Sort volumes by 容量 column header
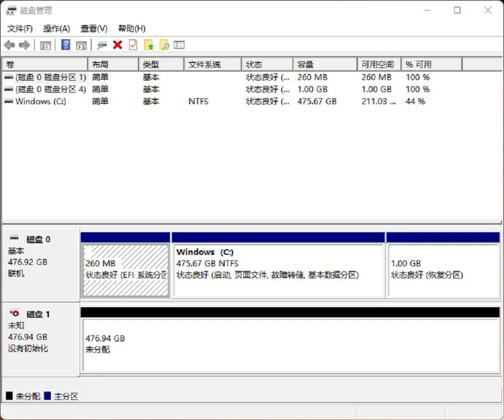This screenshot has width=504, height=420. tap(325, 64)
